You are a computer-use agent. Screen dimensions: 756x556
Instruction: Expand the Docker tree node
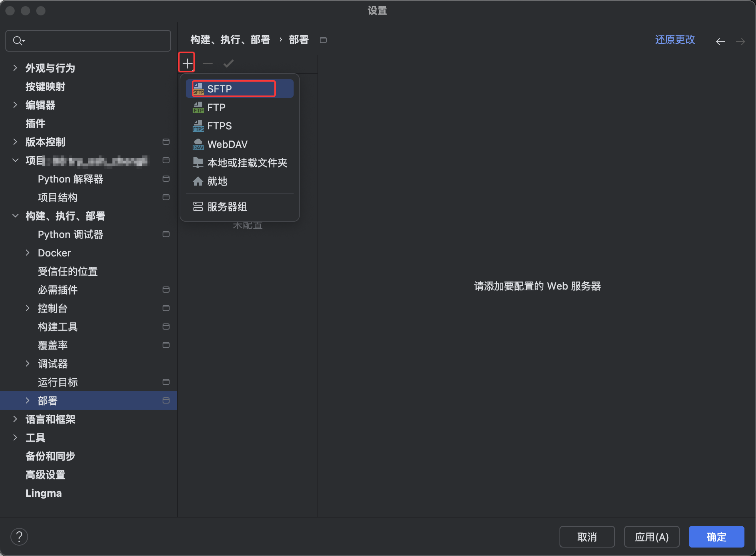pos(27,253)
